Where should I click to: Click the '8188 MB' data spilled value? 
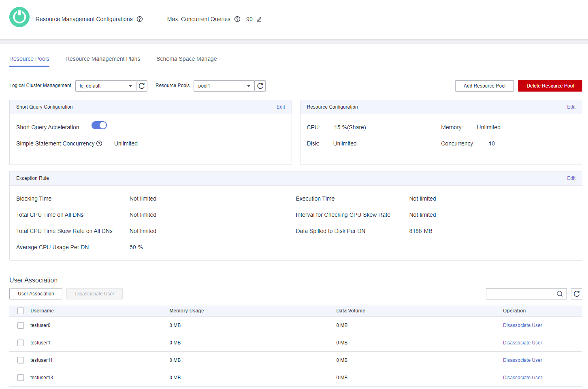click(421, 231)
